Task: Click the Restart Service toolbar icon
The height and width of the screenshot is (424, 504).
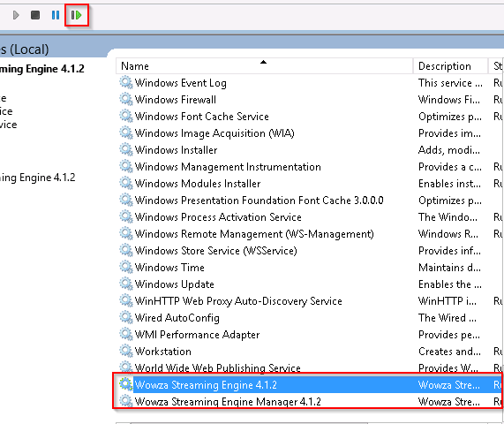Action: point(76,15)
